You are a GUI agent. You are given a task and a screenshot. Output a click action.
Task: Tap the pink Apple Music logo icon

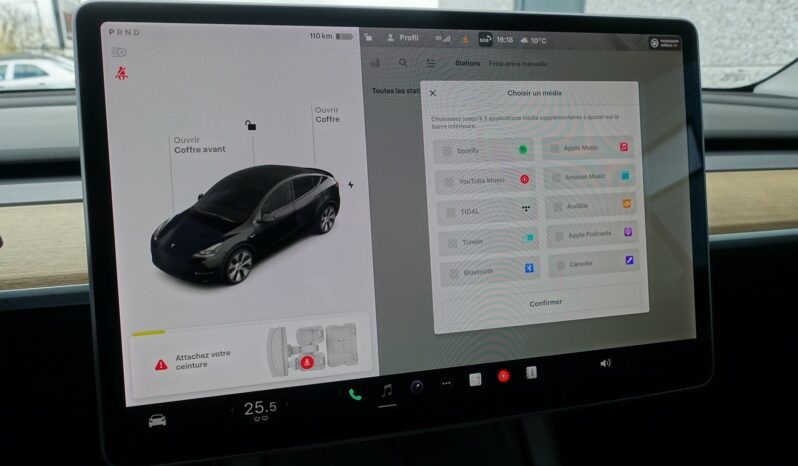coord(623,147)
